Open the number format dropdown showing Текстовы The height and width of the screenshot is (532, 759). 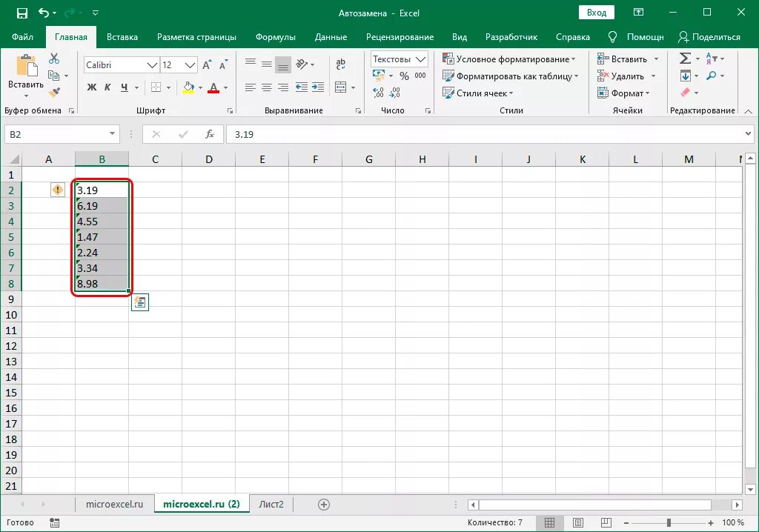point(421,59)
